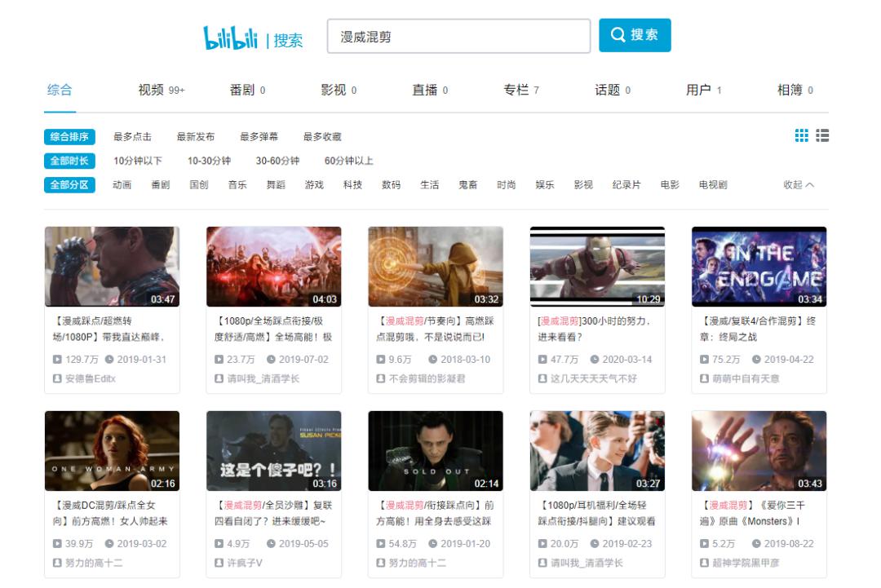
Task: Click the bilibili logo
Action: (230, 38)
